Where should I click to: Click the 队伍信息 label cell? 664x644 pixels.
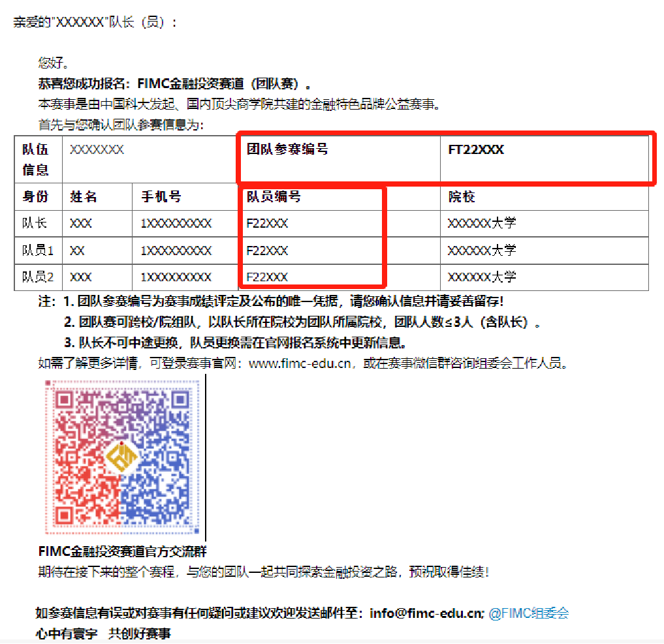point(38,159)
